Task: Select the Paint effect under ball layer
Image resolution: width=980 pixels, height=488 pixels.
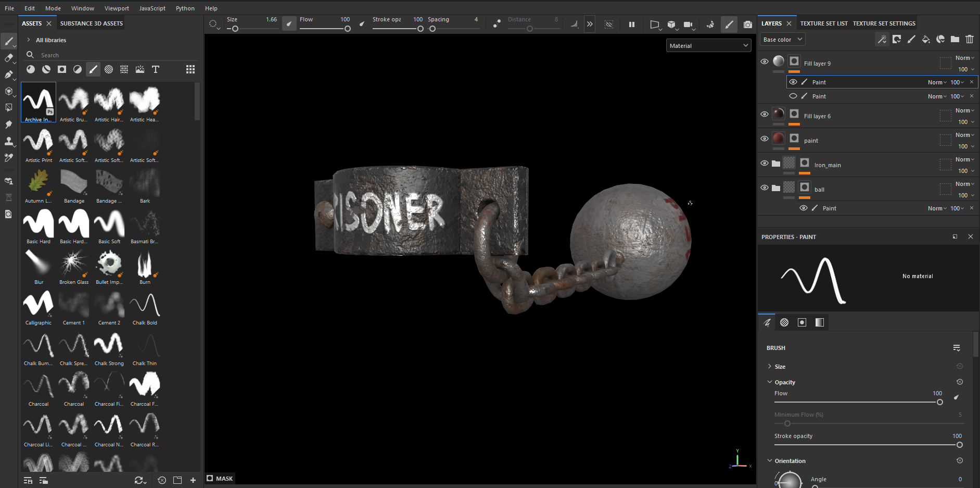Action: (x=829, y=208)
